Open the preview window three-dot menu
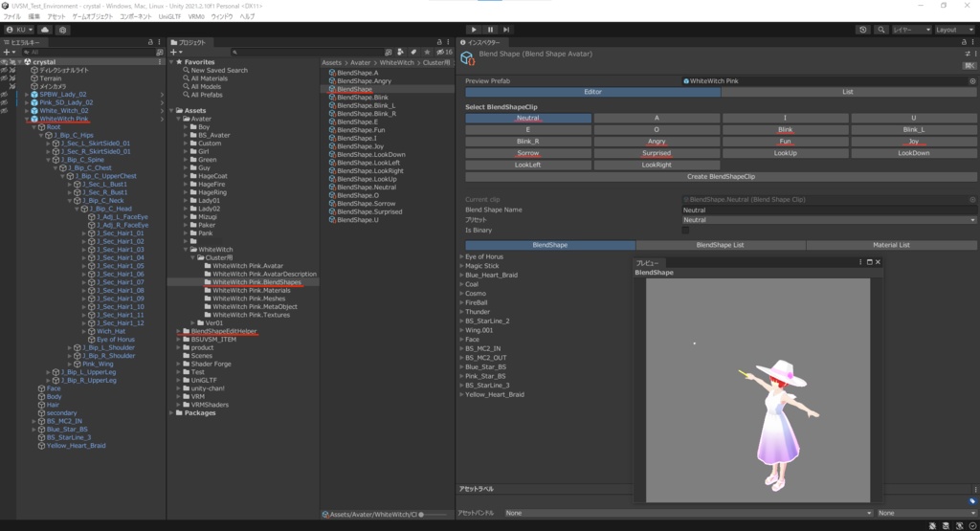 pyautogui.click(x=860, y=262)
